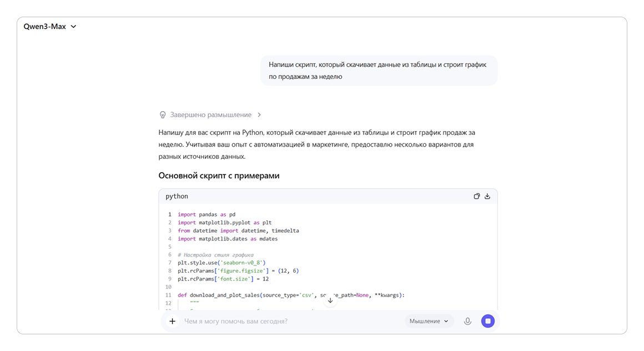Copy the python code block
This screenshot has height=351, width=644.
[x=476, y=196]
